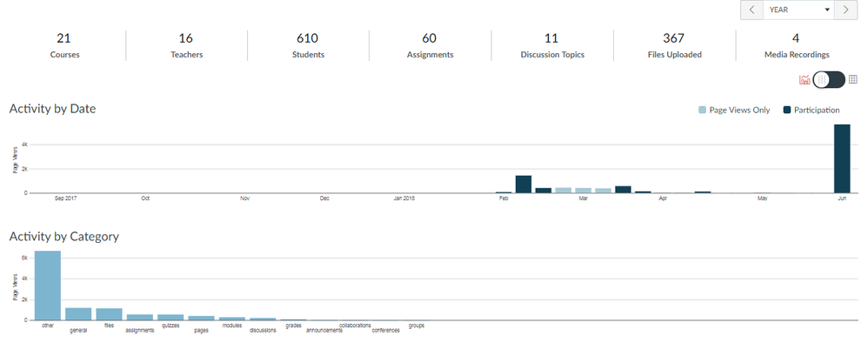The image size is (868, 363).
Task: Advance to next period with right arrow
Action: [x=845, y=10]
